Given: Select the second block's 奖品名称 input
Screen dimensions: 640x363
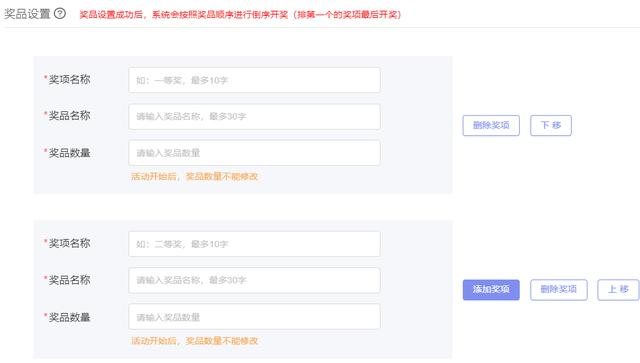Looking at the screenshot, I should coord(254,280).
